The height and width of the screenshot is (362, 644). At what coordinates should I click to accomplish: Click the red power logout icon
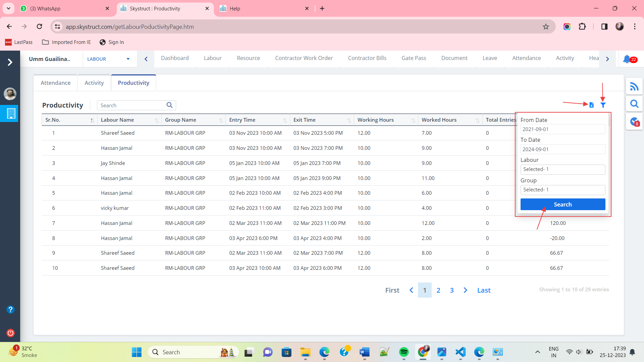(10, 333)
